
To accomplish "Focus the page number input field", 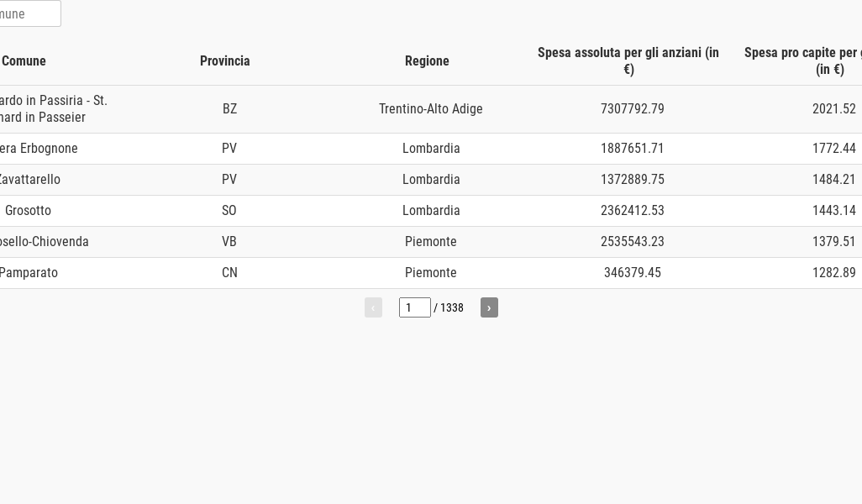I will [x=414, y=307].
